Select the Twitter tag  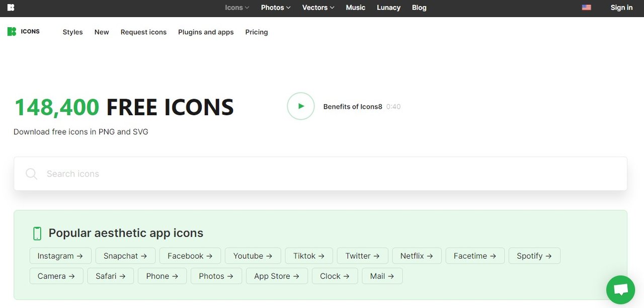362,256
